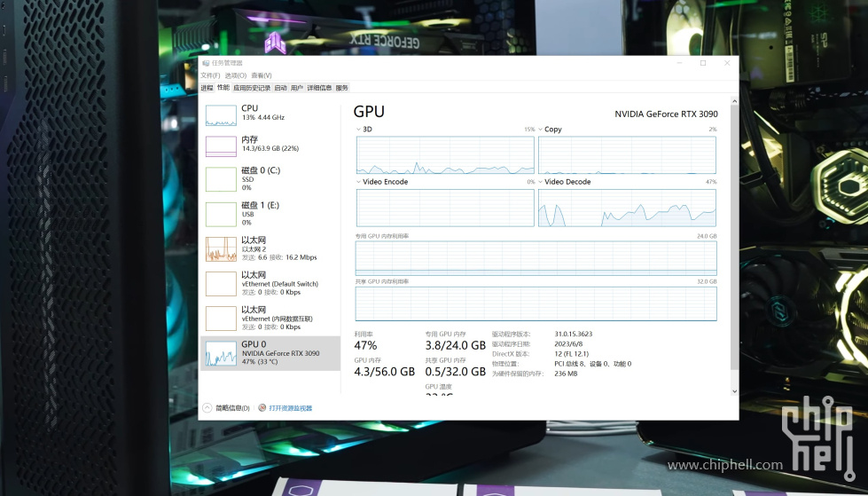The image size is (868, 496).
Task: Maximize the Task Manager window
Action: tap(703, 63)
